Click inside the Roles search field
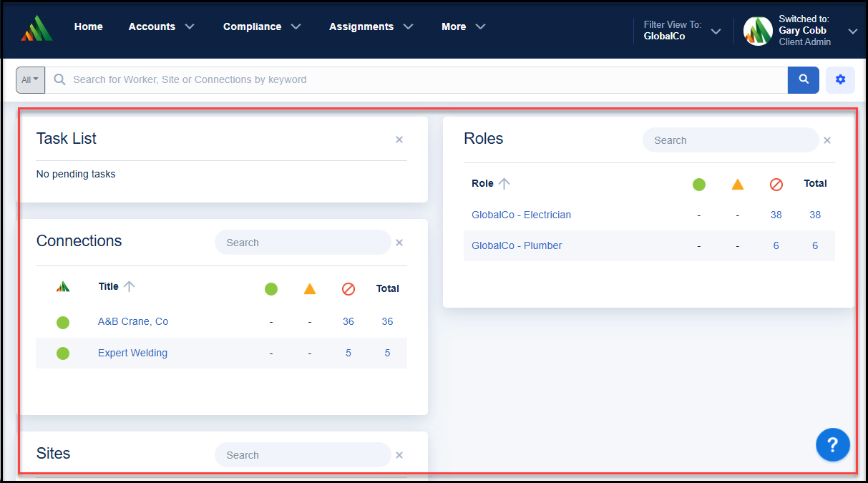868x483 pixels. pos(729,140)
